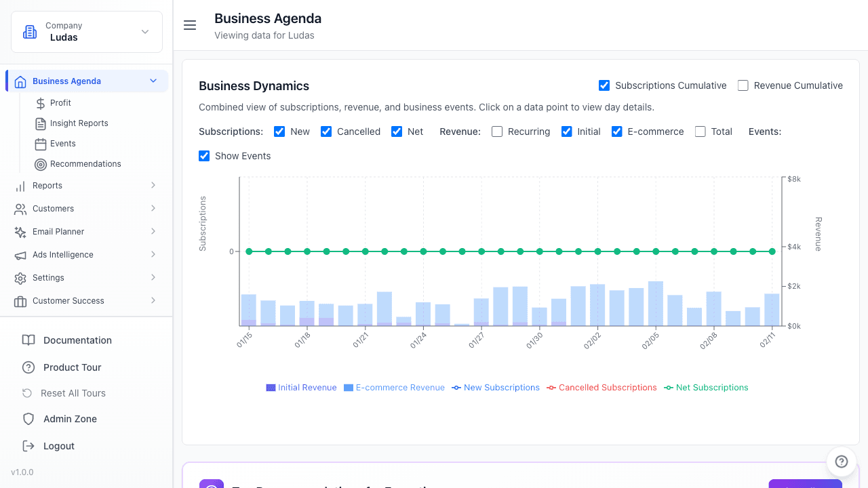Open Ads Intelligence from the sidebar
Image resolution: width=868 pixels, height=488 pixels.
(63, 254)
